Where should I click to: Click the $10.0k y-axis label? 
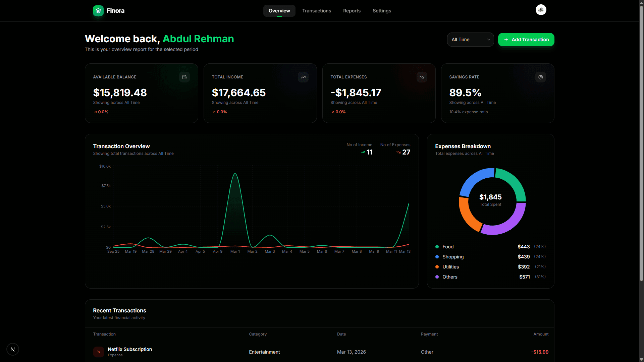[105, 166]
